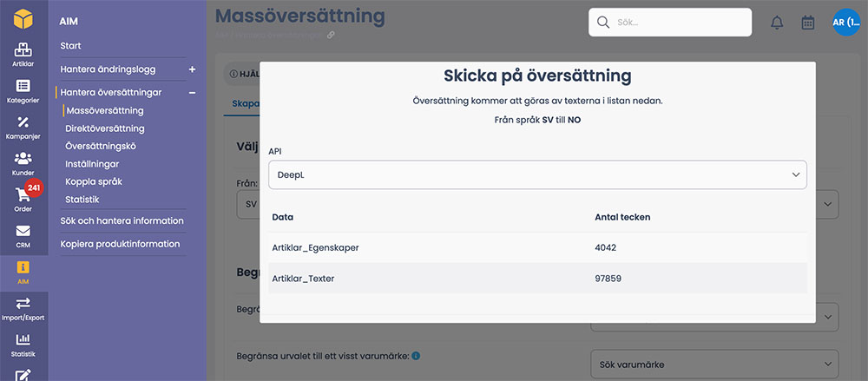Open Översättningskö menu item
Viewport: 868px width, 381px height.
[x=101, y=146]
